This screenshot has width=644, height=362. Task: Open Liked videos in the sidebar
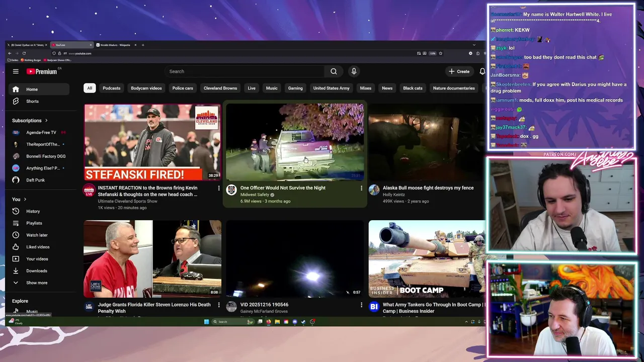[x=39, y=247]
